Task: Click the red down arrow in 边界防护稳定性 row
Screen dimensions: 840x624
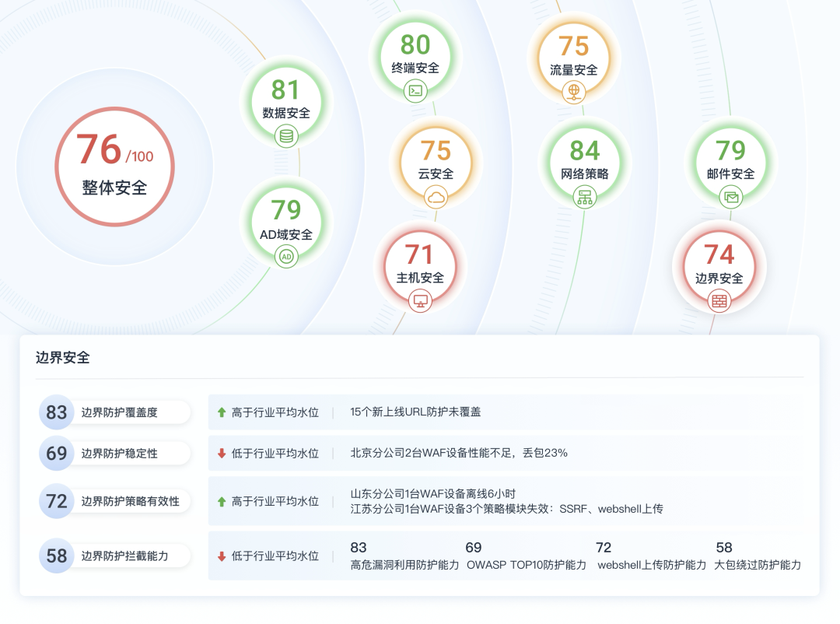Action: pyautogui.click(x=222, y=454)
